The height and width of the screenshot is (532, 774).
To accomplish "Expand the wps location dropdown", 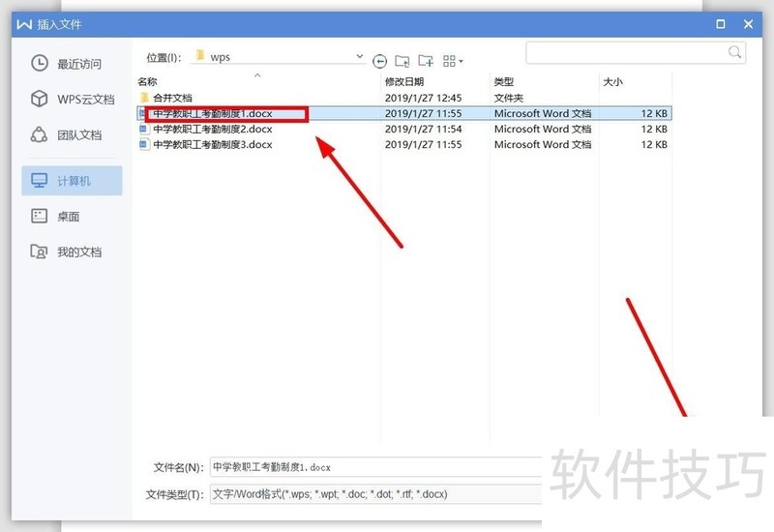I will (360, 57).
